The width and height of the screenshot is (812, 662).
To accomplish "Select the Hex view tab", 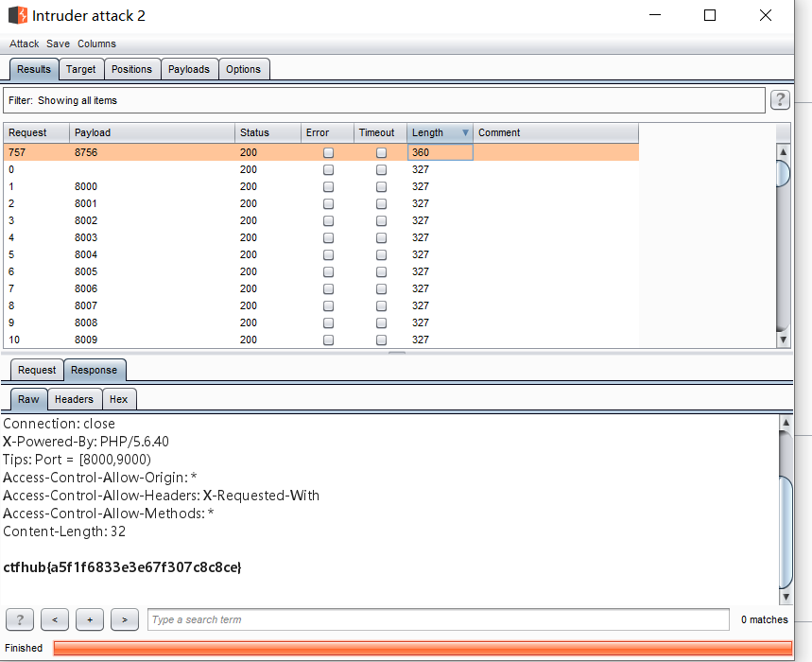I will pos(118,399).
